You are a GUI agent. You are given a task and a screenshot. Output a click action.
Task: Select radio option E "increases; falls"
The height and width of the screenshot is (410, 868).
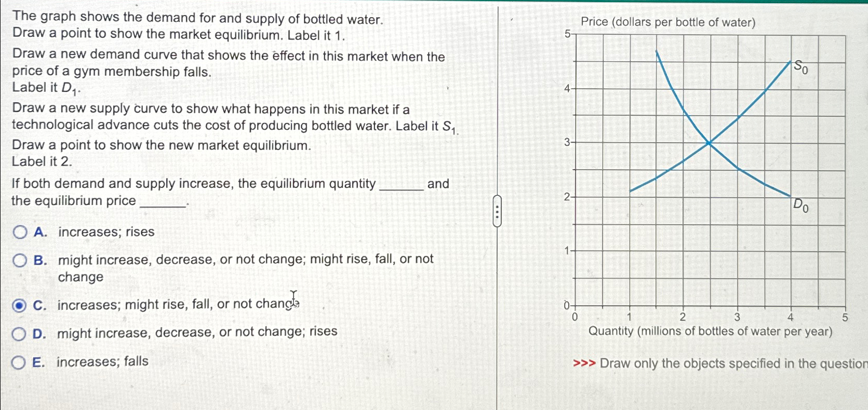(20, 362)
